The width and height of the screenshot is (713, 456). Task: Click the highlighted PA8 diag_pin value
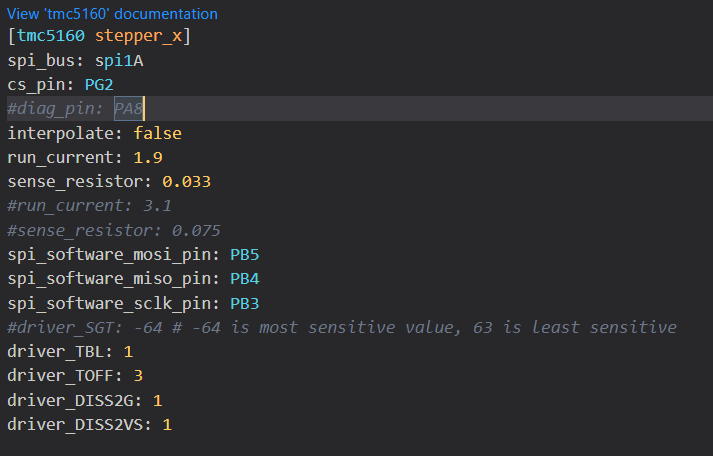129,109
